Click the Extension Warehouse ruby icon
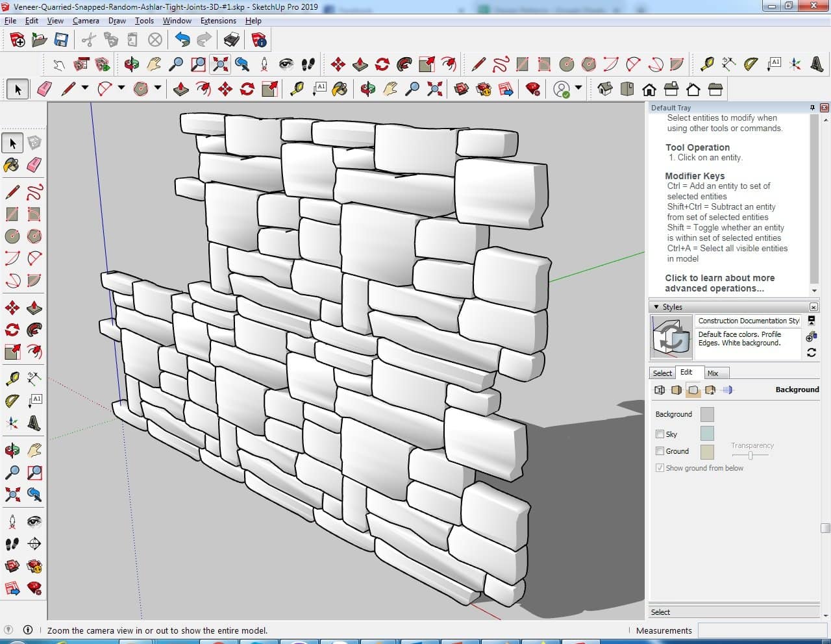 (533, 89)
